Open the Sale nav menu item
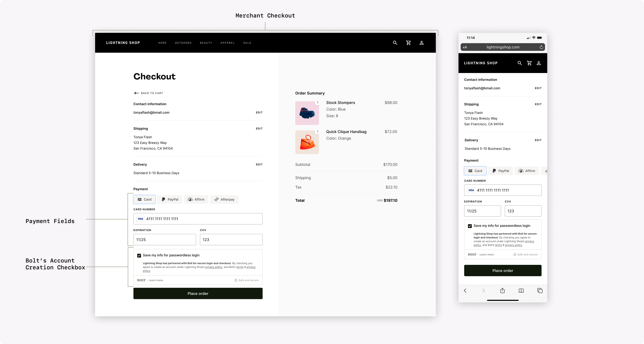Viewport: 644px width, 344px height. click(x=247, y=43)
